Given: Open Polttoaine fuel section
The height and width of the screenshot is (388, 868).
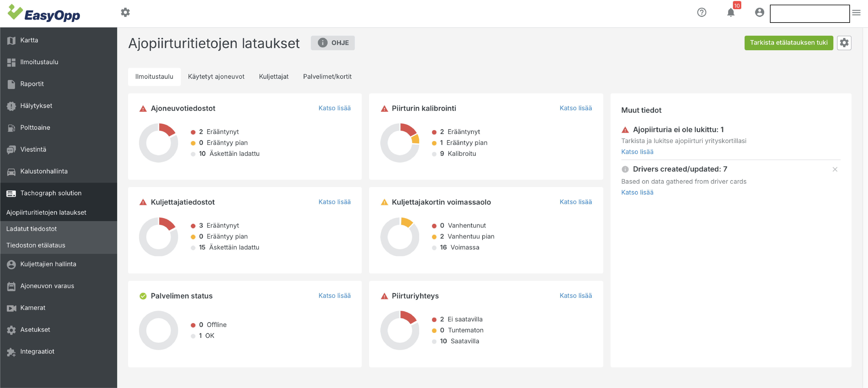Looking at the screenshot, I should (35, 127).
